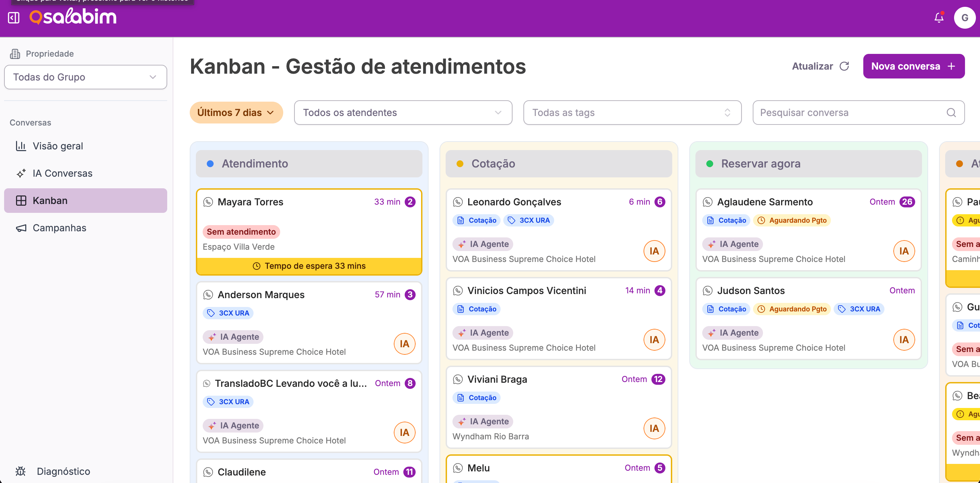This screenshot has height=483, width=980.
Task: Click the IA avatar on Aglaudene Sarmento card
Action: coord(904,251)
